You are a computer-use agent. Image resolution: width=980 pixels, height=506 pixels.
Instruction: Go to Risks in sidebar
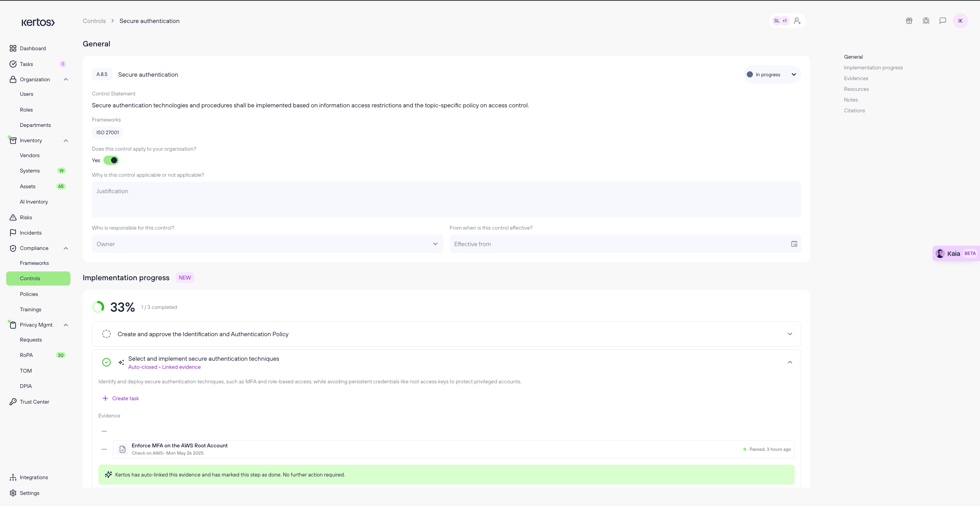tap(26, 217)
